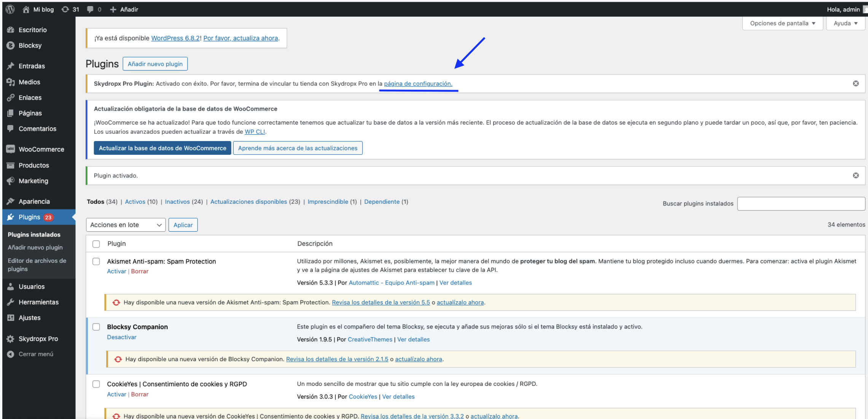Click the WordPress logo icon
868x419 pixels.
pos(10,9)
